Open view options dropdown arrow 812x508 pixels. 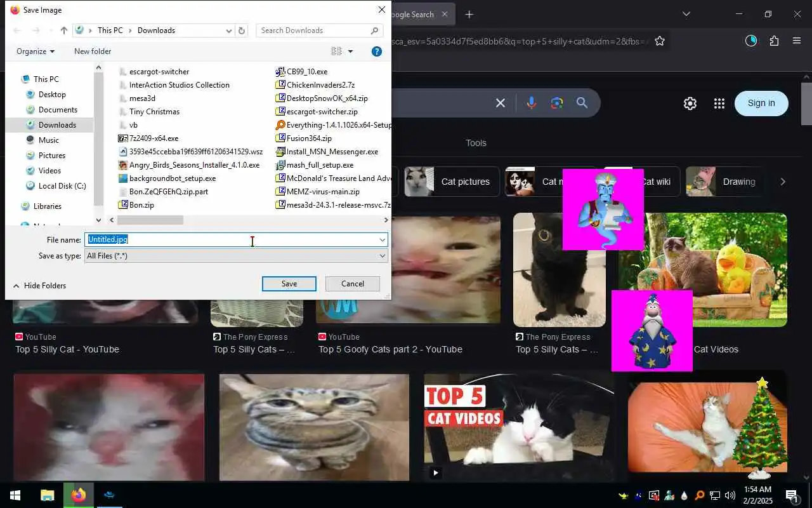[x=350, y=51]
